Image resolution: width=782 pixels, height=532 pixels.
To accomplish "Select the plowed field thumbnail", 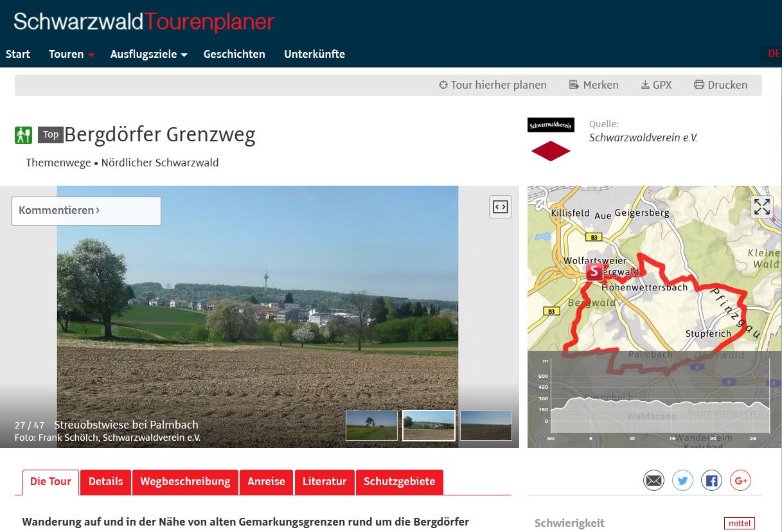I will point(486,426).
